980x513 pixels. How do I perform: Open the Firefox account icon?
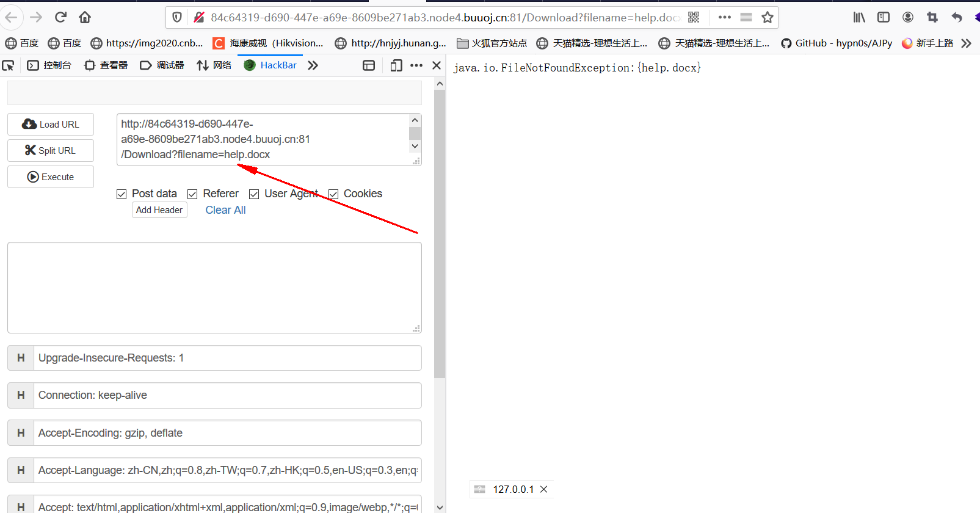point(908,18)
